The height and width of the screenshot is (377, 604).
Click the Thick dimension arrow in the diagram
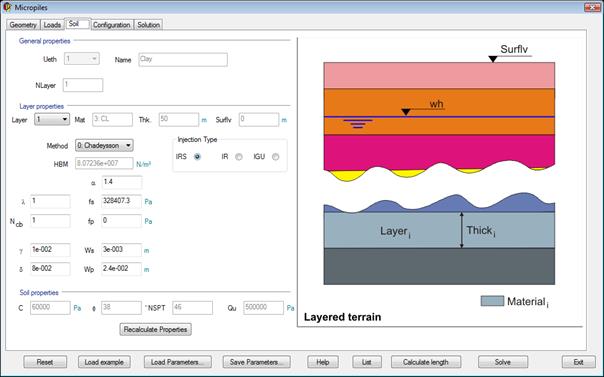pyautogui.click(x=461, y=230)
